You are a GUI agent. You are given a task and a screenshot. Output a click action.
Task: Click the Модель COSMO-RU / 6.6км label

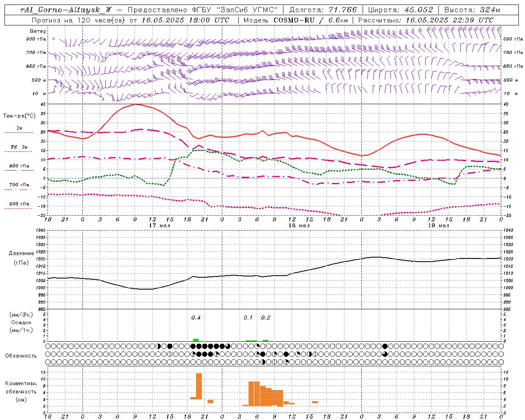click(x=295, y=20)
